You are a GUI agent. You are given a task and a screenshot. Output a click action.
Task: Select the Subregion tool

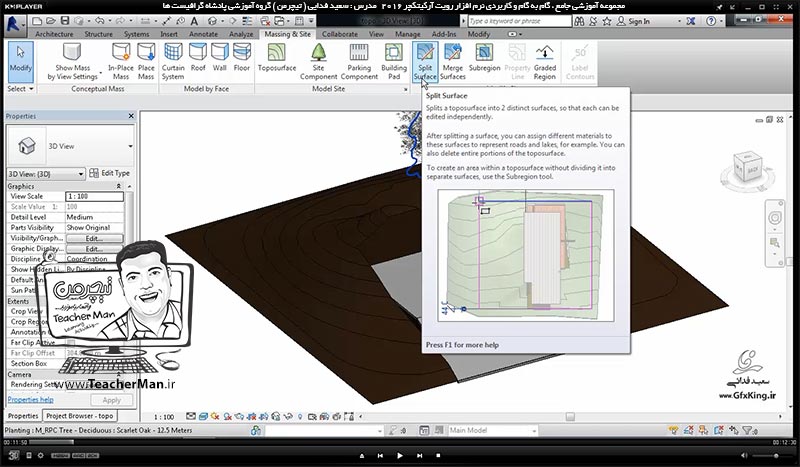click(484, 57)
